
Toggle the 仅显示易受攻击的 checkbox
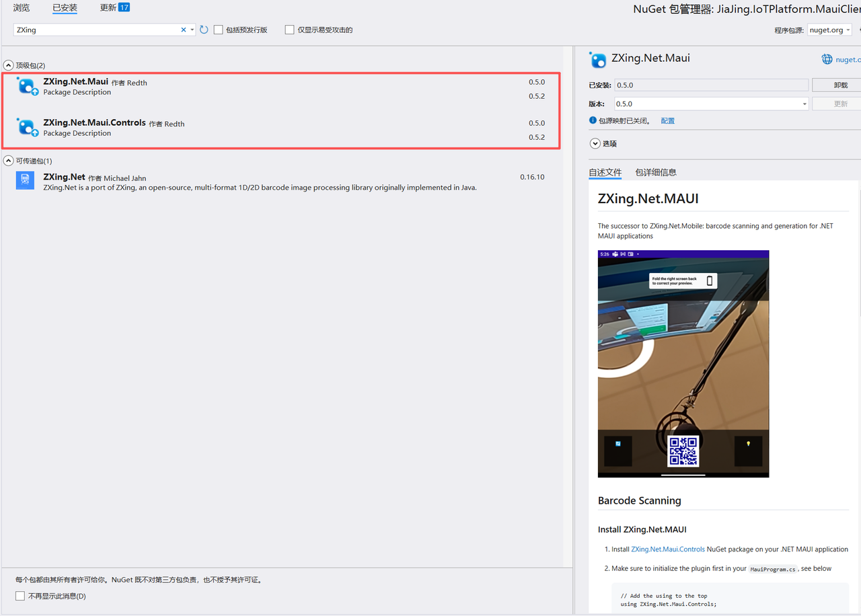point(289,30)
